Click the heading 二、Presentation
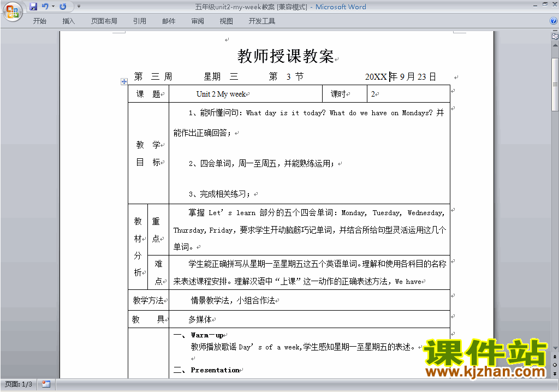Screen dimensions: 559x392 (x=206, y=370)
